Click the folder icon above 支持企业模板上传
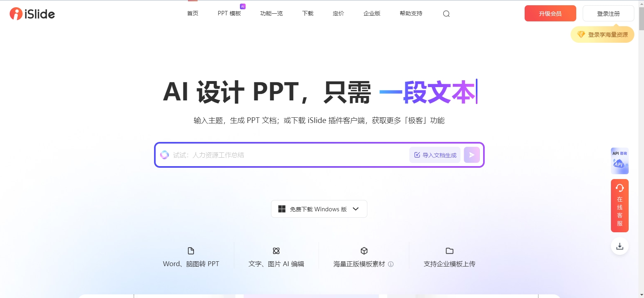The height and width of the screenshot is (298, 644). (450, 251)
